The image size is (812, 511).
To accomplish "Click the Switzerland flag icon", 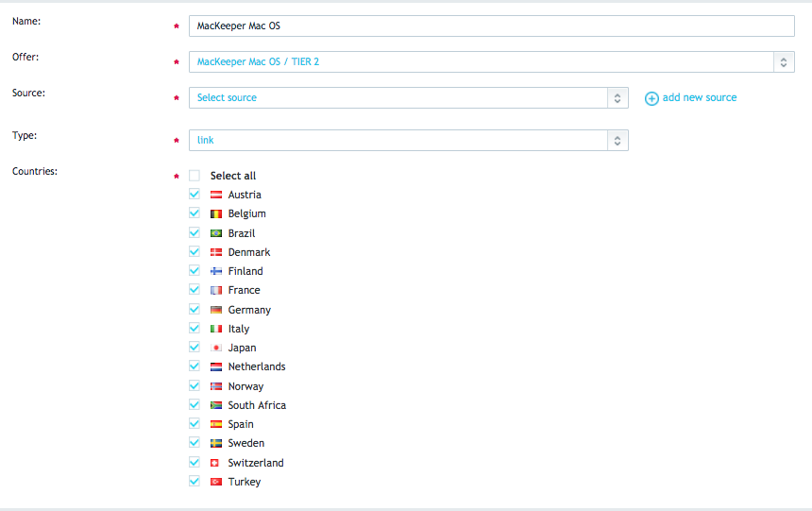I will [x=215, y=463].
